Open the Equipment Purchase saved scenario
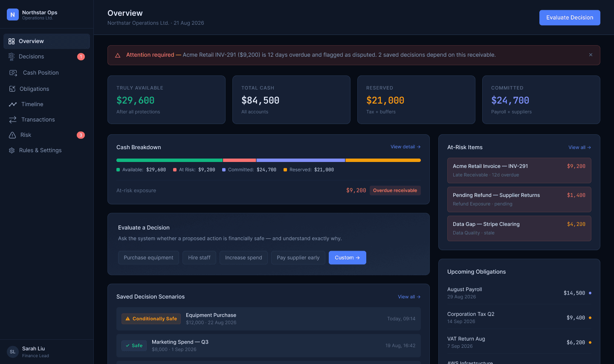Screen dimensions: 614x364 tap(269, 319)
